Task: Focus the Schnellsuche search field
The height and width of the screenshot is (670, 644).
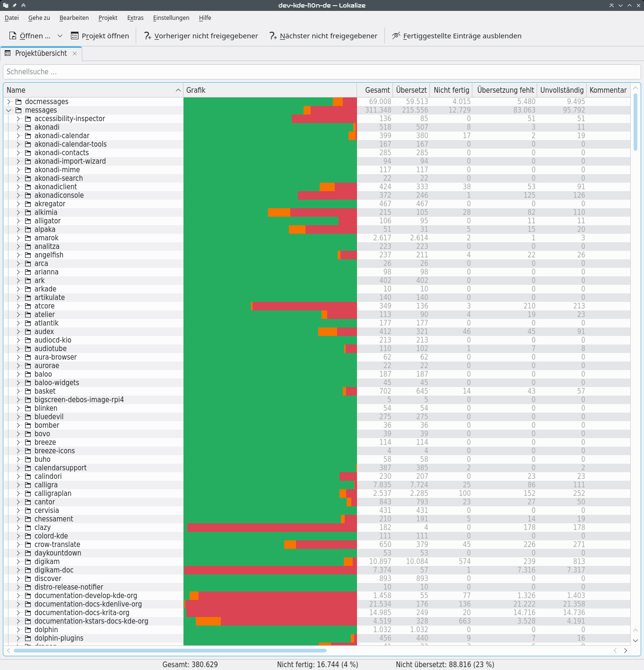Action: 322,72
